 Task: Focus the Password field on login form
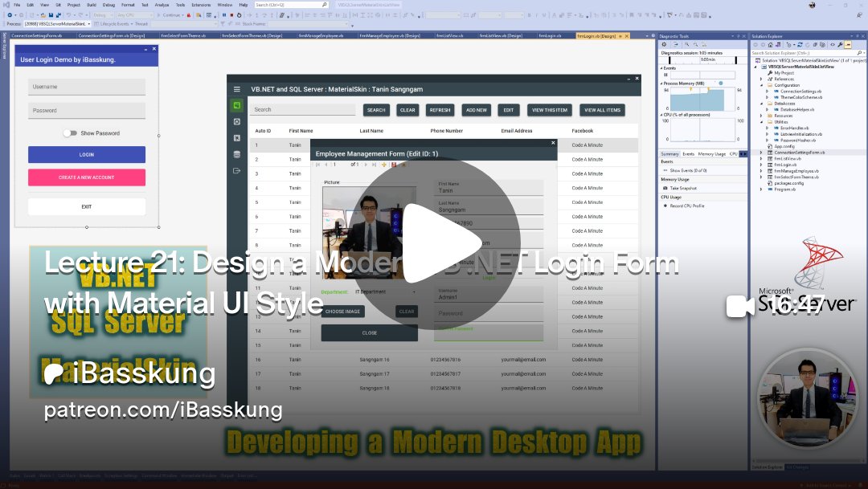[x=86, y=111]
